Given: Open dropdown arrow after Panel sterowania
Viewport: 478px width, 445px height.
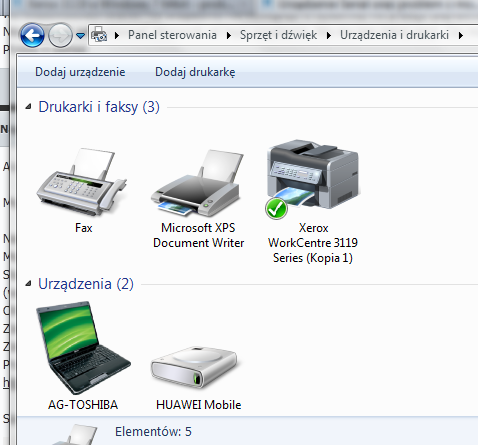Looking at the screenshot, I should tap(229, 35).
